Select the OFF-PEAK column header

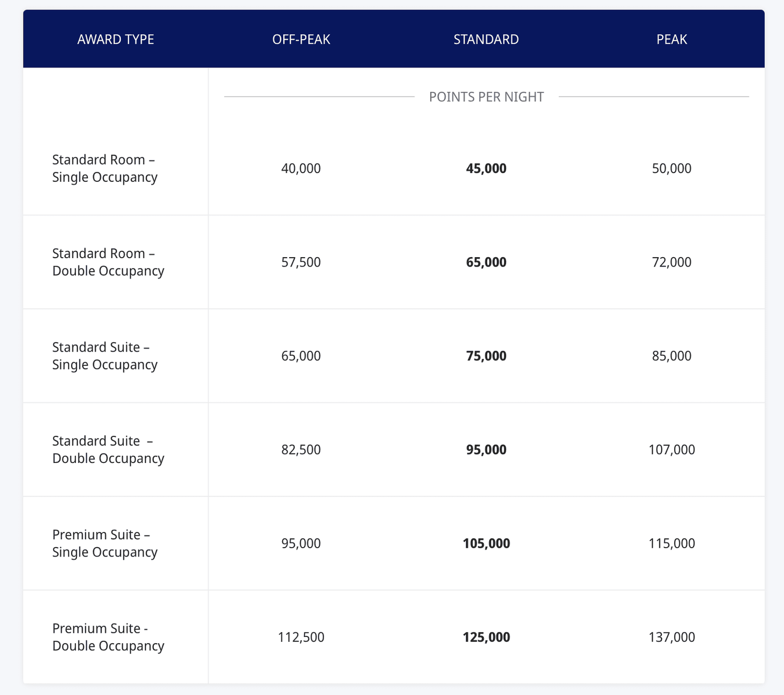coord(301,39)
